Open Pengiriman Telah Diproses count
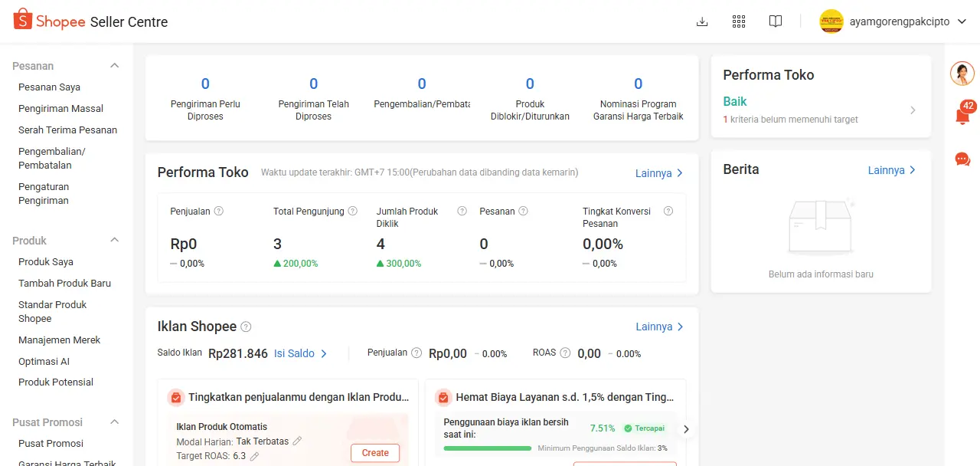Image resolution: width=980 pixels, height=466 pixels. [313, 98]
